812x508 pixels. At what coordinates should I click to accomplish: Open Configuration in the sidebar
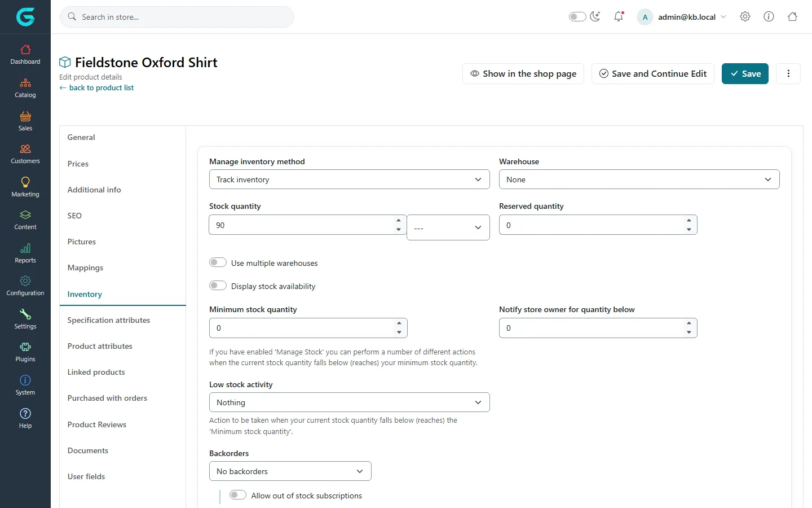[25, 286]
